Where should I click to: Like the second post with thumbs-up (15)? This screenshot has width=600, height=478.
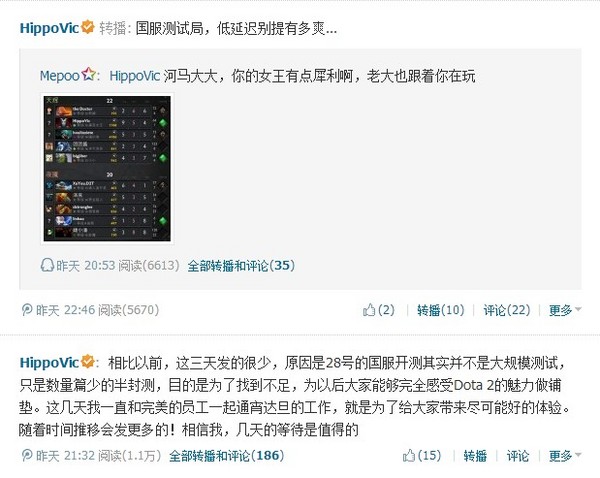tap(422, 455)
